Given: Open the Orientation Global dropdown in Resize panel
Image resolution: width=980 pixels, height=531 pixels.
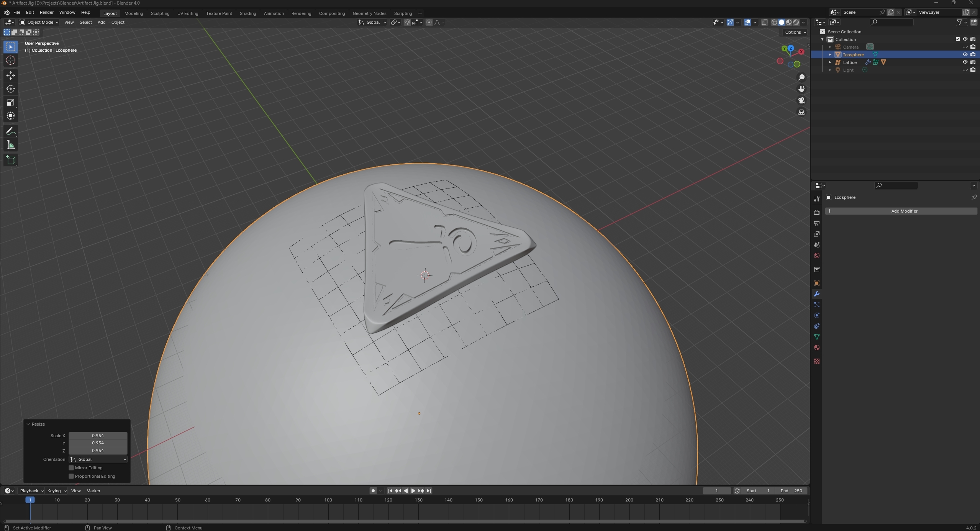Looking at the screenshot, I should (x=98, y=459).
